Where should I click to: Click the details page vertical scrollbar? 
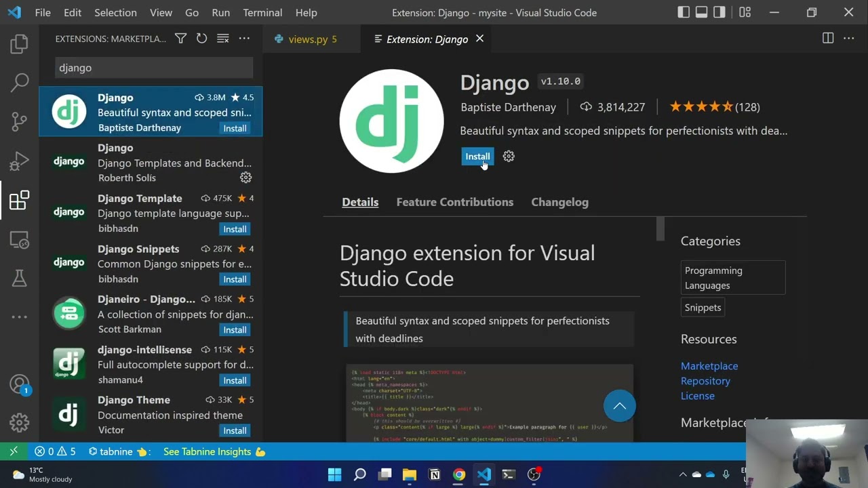point(660,228)
